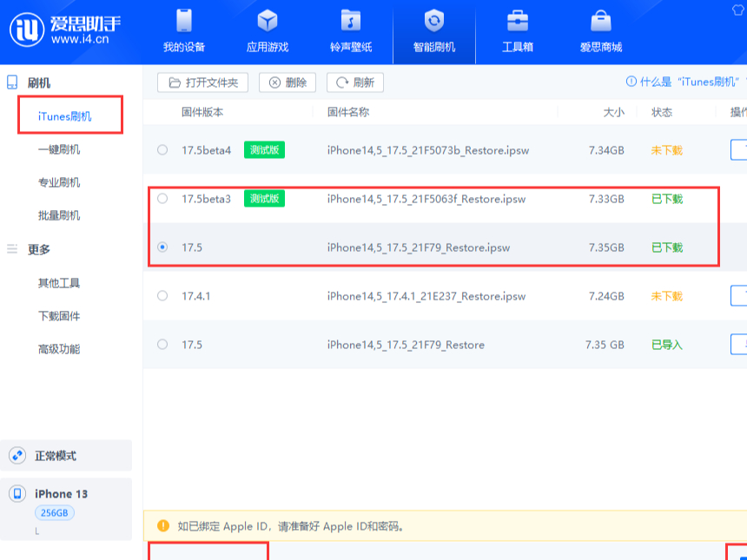Image resolution: width=747 pixels, height=560 pixels.
Task: Select radio button for downloaded 17.5 ipsw
Action: (x=162, y=247)
